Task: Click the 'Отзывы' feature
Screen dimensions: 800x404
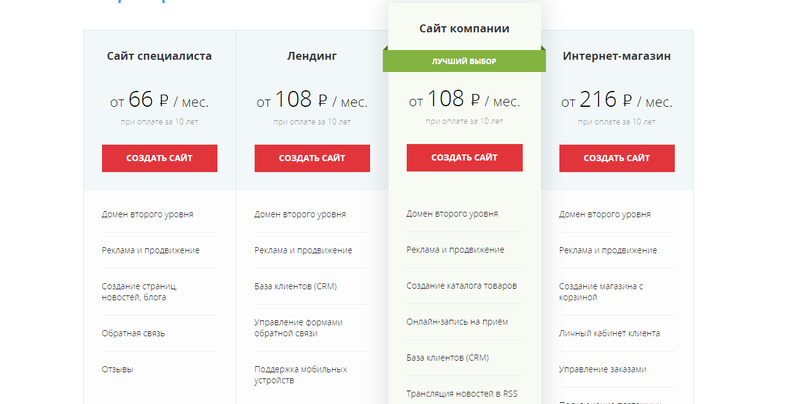Action: [x=117, y=369]
